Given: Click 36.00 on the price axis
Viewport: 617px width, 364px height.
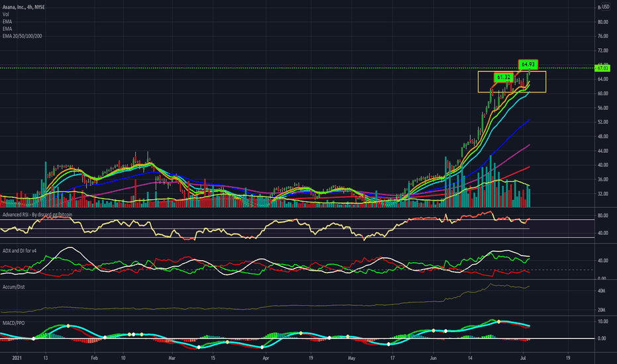Looking at the screenshot, I should (x=603, y=179).
